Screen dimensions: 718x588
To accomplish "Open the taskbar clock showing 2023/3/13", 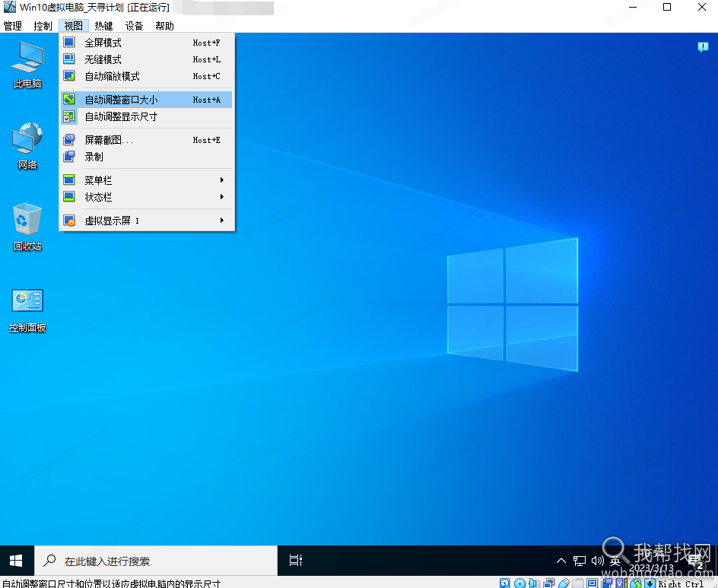I will 651,561.
